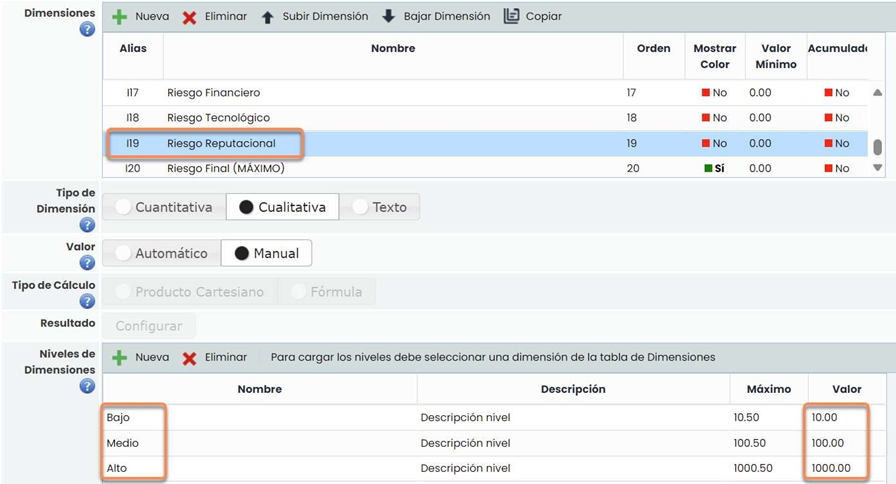Click the Configurar result button
This screenshot has height=484, width=896.
(x=149, y=326)
